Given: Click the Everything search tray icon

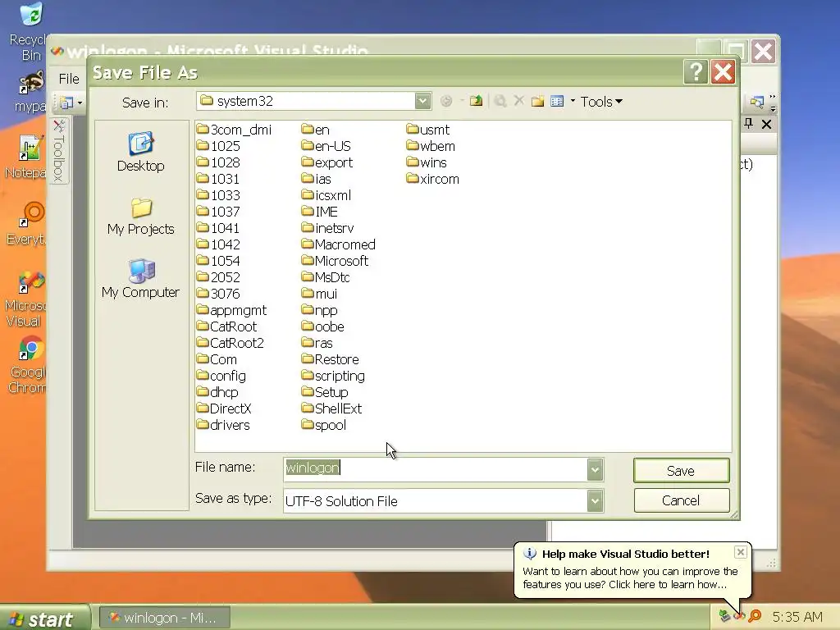Looking at the screenshot, I should pos(755,616).
